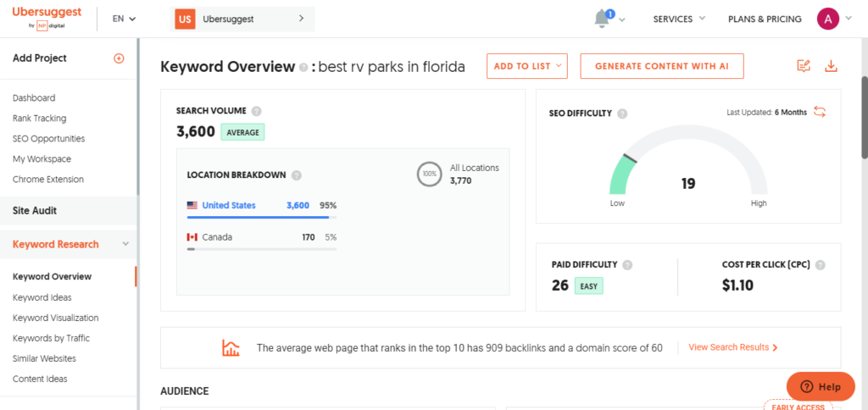Open the EN language dropdown
Image resolution: width=868 pixels, height=410 pixels.
tap(124, 19)
